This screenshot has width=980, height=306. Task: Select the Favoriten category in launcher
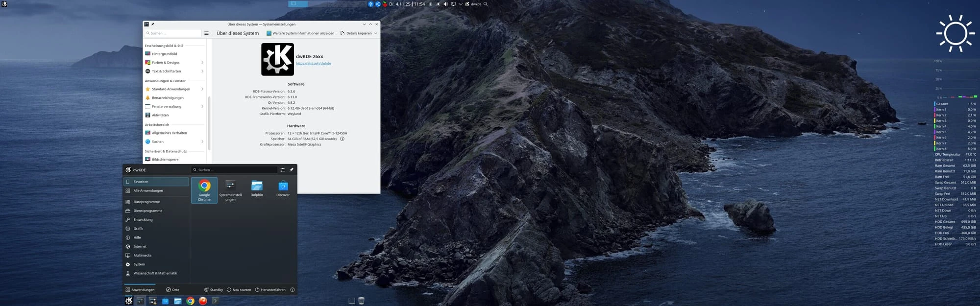coord(156,182)
